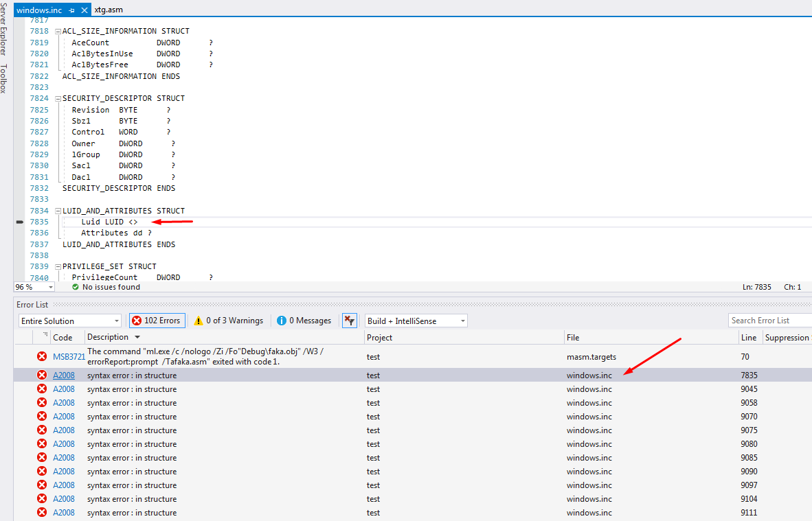Pin the windows.inc tab
Screen dimensions: 812x521
pos(72,10)
